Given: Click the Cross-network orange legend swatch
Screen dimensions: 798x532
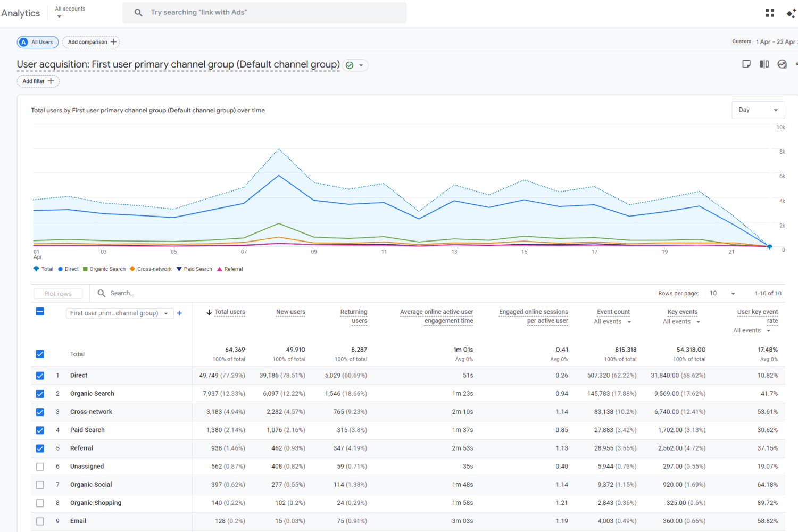Looking at the screenshot, I should point(132,269).
